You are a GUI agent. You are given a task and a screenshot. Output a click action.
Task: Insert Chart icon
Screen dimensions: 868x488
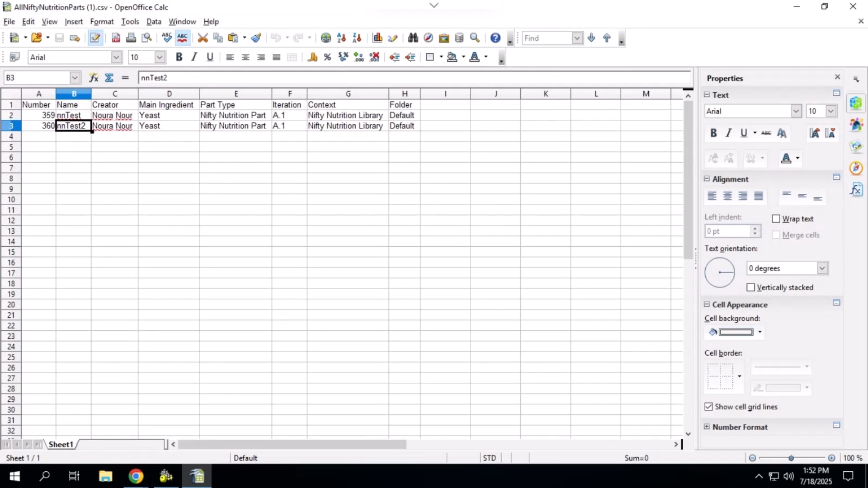tap(377, 38)
